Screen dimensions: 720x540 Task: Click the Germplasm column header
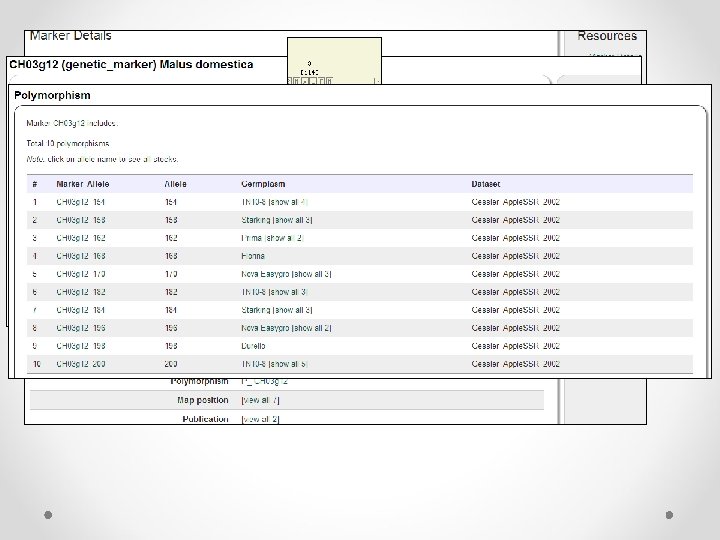click(x=263, y=184)
